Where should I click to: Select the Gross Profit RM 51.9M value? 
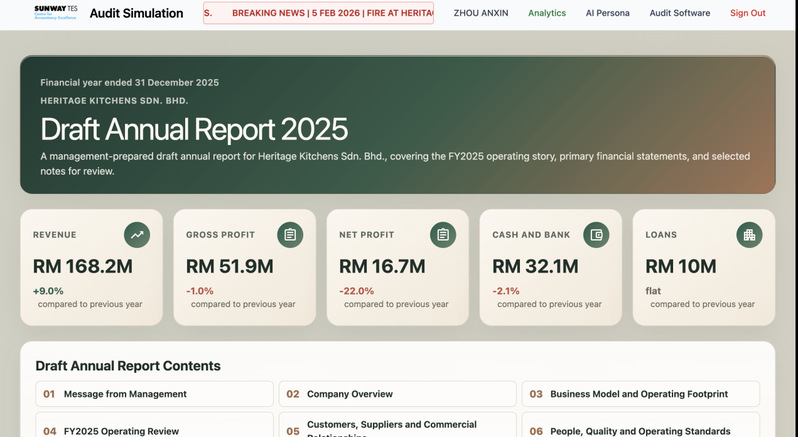[230, 267]
